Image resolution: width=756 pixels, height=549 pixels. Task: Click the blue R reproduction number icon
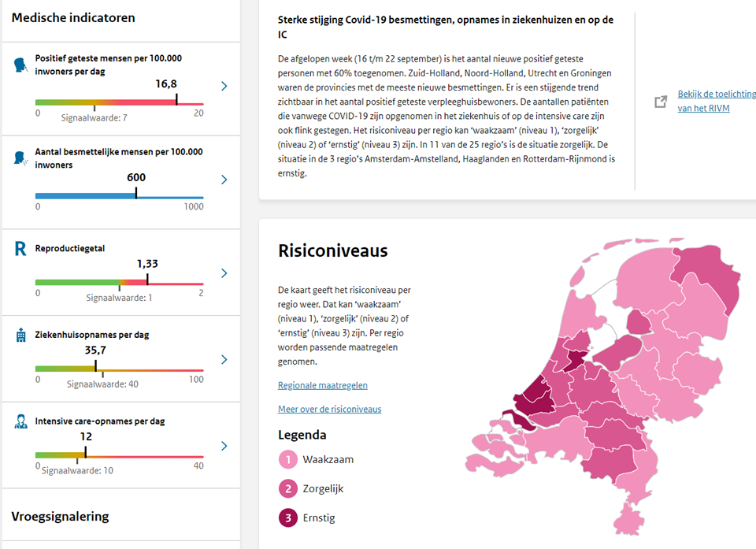click(21, 249)
